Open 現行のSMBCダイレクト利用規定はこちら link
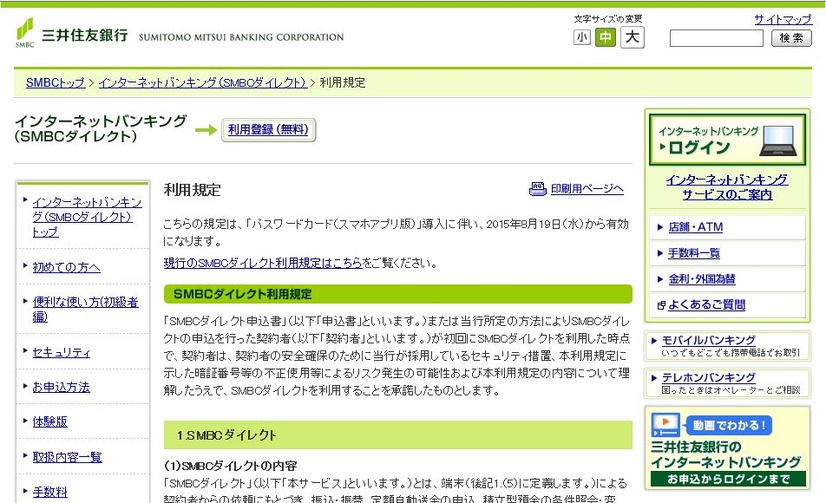The height and width of the screenshot is (503, 826). pos(263,263)
